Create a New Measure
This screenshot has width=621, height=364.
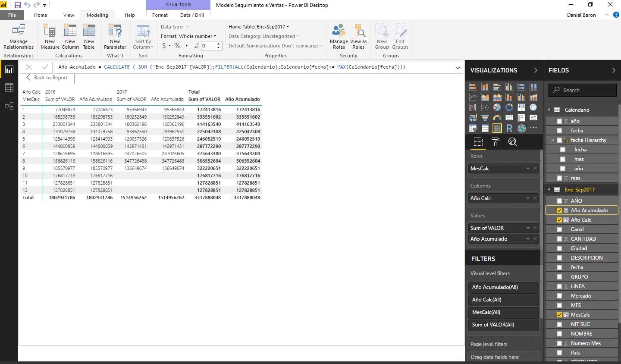[50, 37]
